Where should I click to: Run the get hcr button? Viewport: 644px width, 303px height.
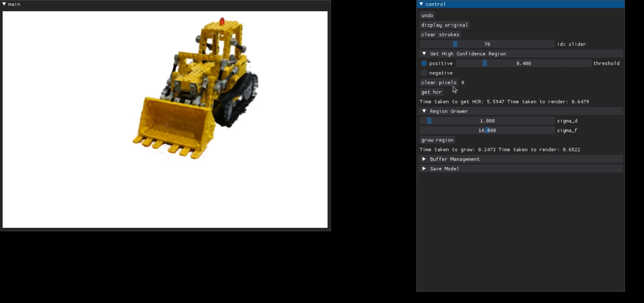pos(431,92)
